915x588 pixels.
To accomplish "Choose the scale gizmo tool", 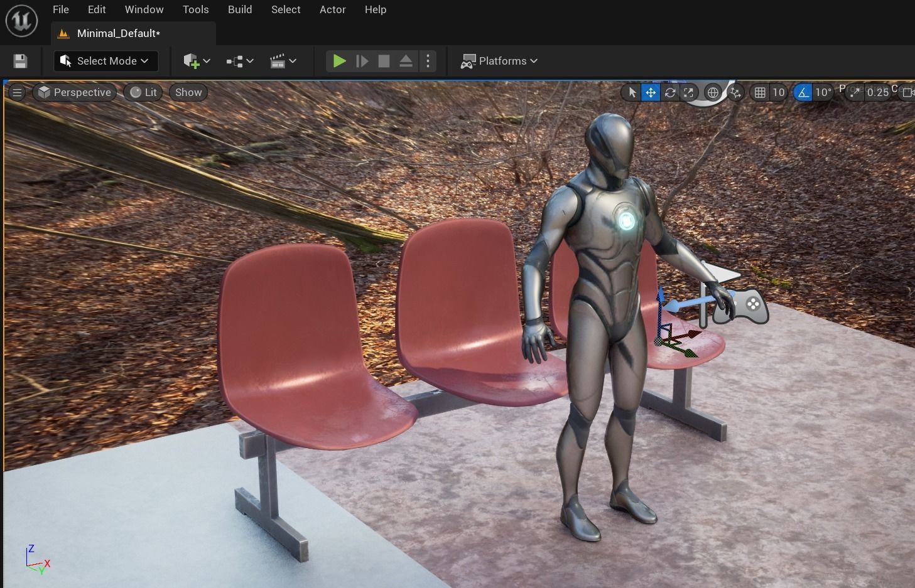I will [689, 92].
